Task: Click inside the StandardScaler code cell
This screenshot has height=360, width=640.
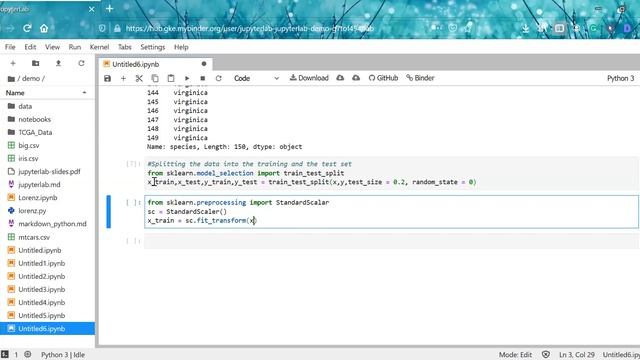Action: [391, 211]
